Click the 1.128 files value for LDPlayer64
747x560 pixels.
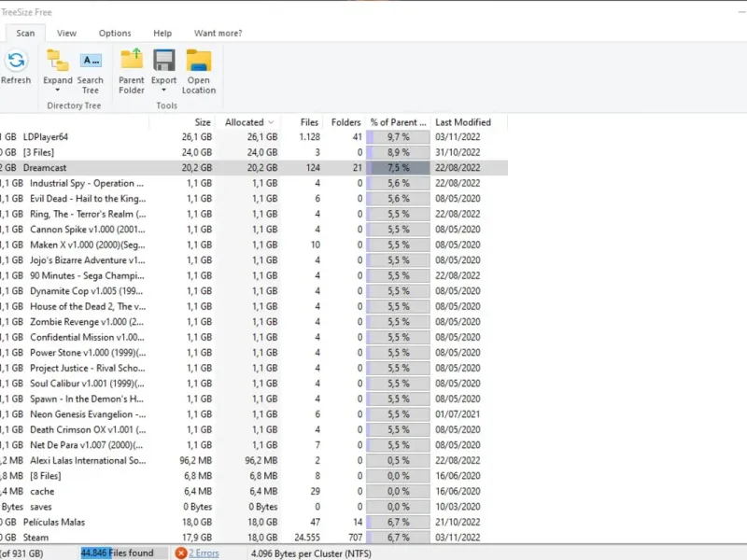310,137
